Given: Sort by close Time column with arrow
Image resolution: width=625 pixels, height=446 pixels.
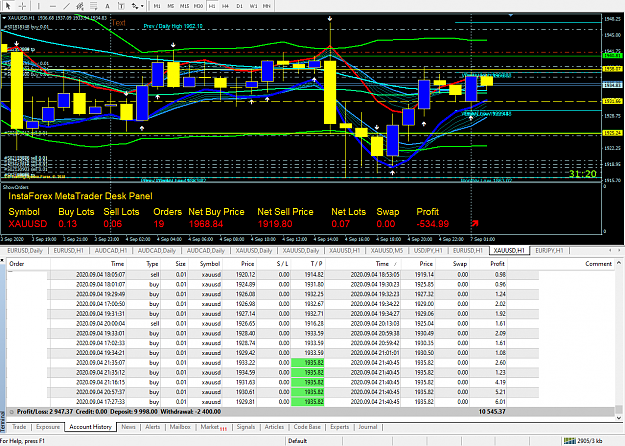Looking at the screenshot, I should click(x=386, y=264).
